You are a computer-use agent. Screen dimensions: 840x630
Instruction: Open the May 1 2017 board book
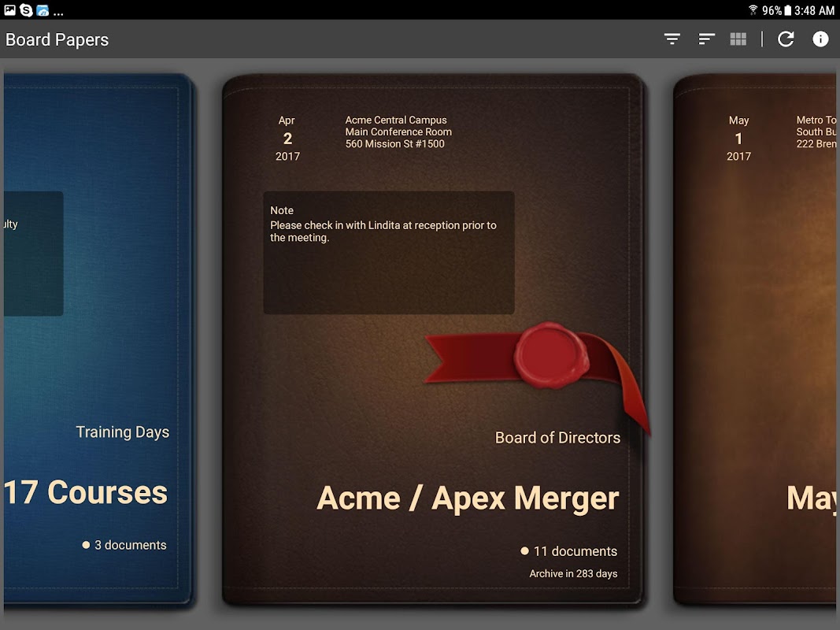755,340
